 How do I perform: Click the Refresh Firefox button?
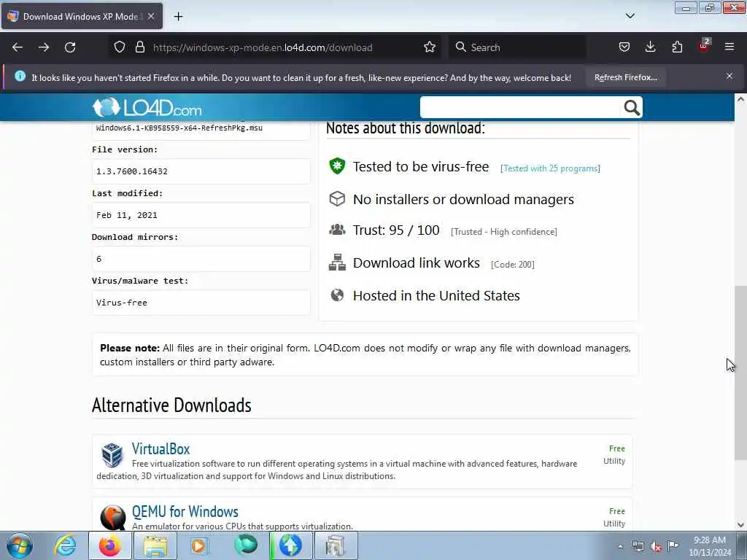coord(625,77)
